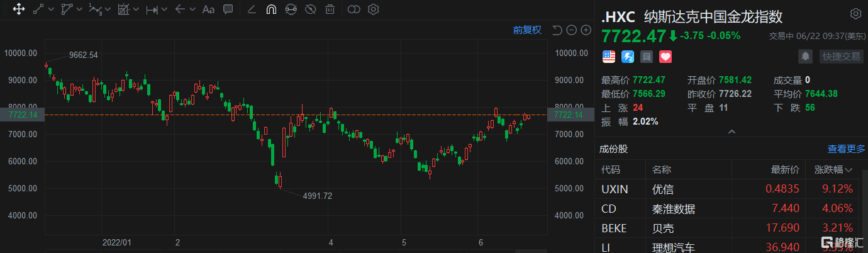Click the 2022/01 date axis label

117,242
